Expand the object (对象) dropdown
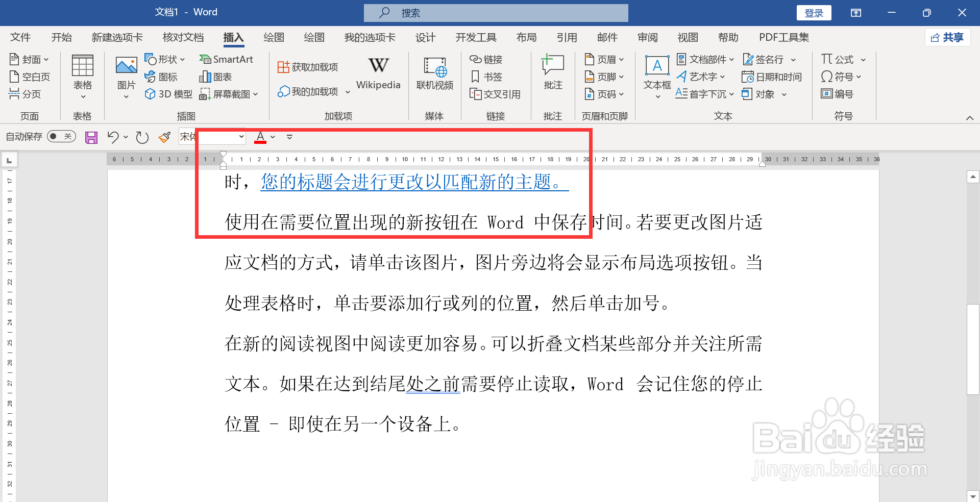Screen dimensions: 980x502 click(784, 94)
